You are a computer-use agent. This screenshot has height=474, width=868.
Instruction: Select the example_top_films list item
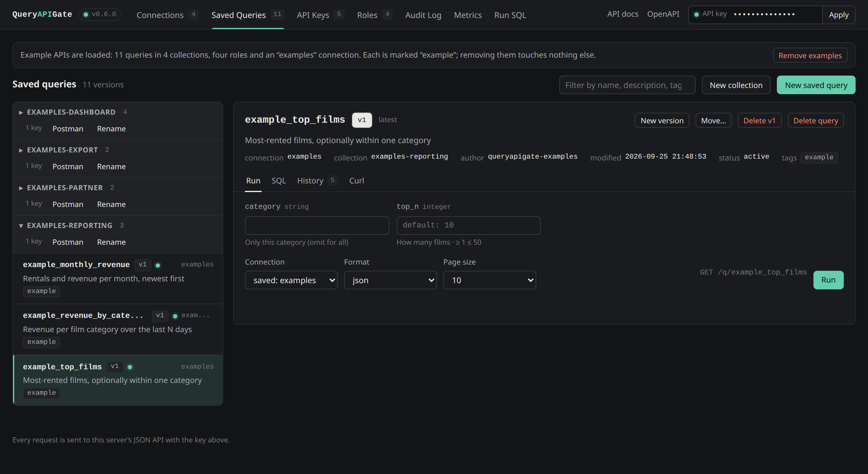(117, 380)
